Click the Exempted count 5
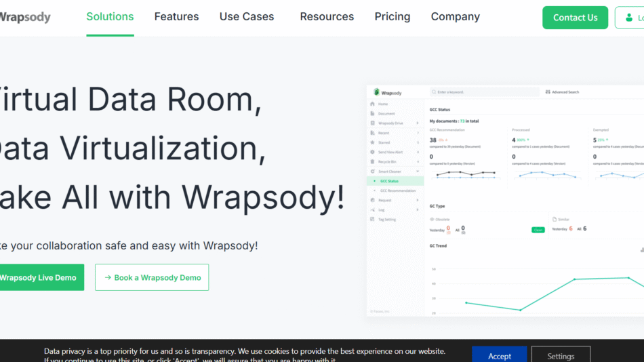The width and height of the screenshot is (644, 362). [595, 140]
